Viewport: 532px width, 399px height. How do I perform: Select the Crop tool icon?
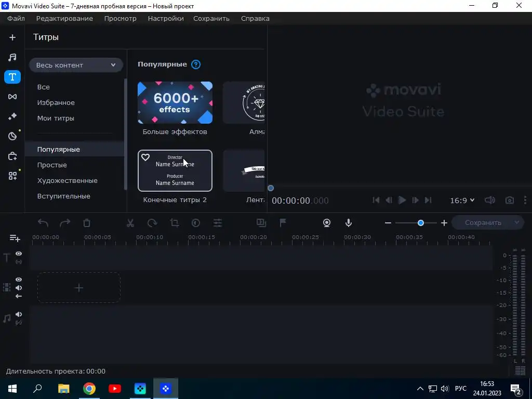(175, 223)
